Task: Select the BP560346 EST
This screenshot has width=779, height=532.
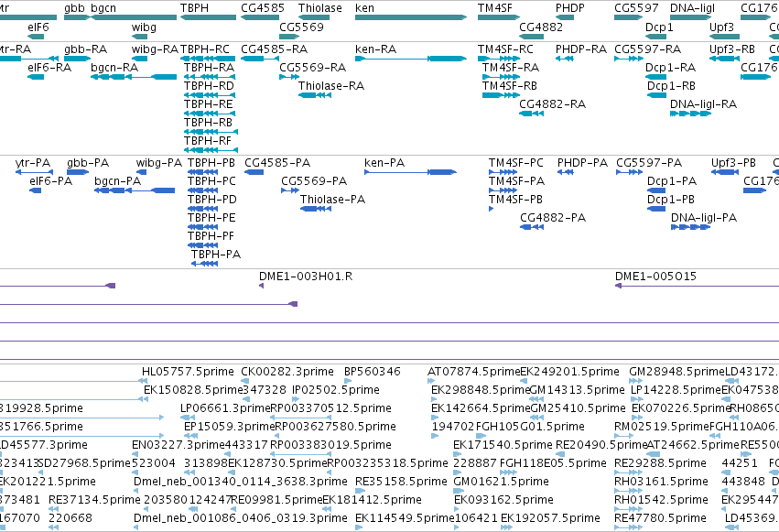Action: 348,381
